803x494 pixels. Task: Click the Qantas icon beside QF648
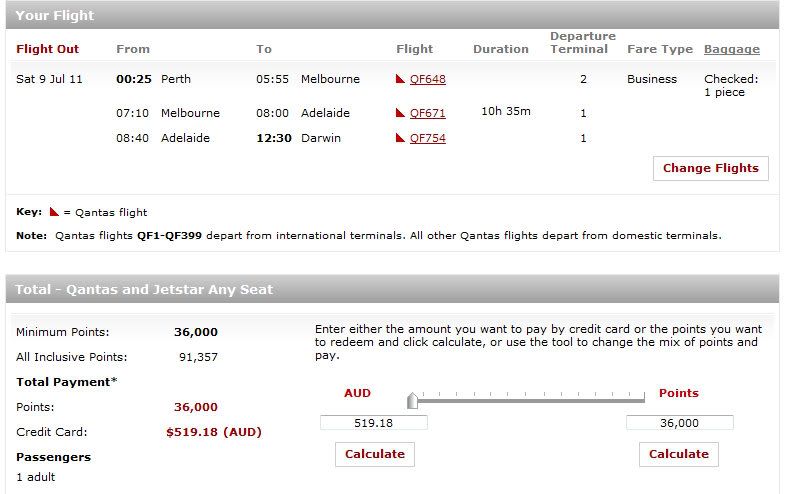point(400,79)
